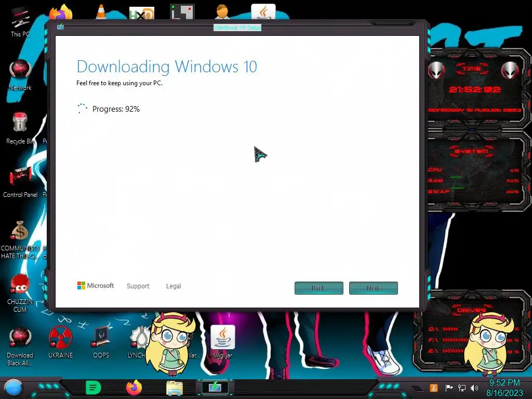Switch to Windows 10 Setup taskbar button
The height and width of the screenshot is (399, 532).
tap(215, 388)
